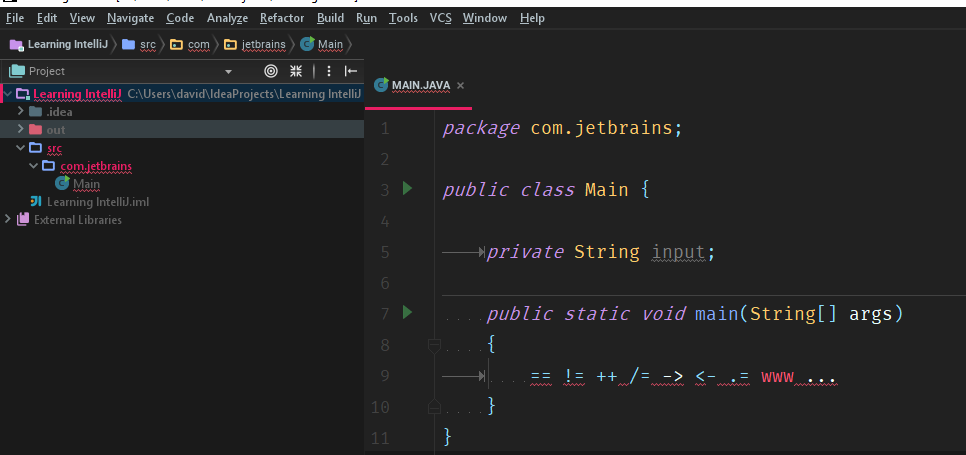Click the src breadcrumb in navigation bar

139,44
